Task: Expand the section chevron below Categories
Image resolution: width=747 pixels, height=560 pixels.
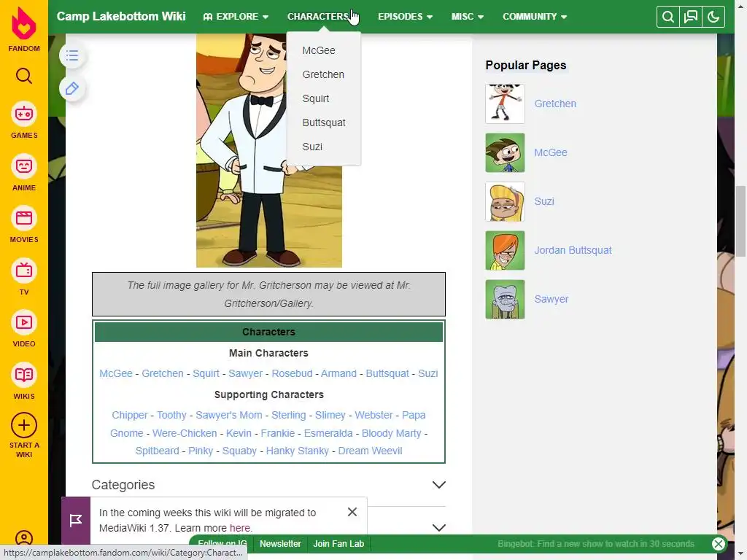Action: click(438, 528)
